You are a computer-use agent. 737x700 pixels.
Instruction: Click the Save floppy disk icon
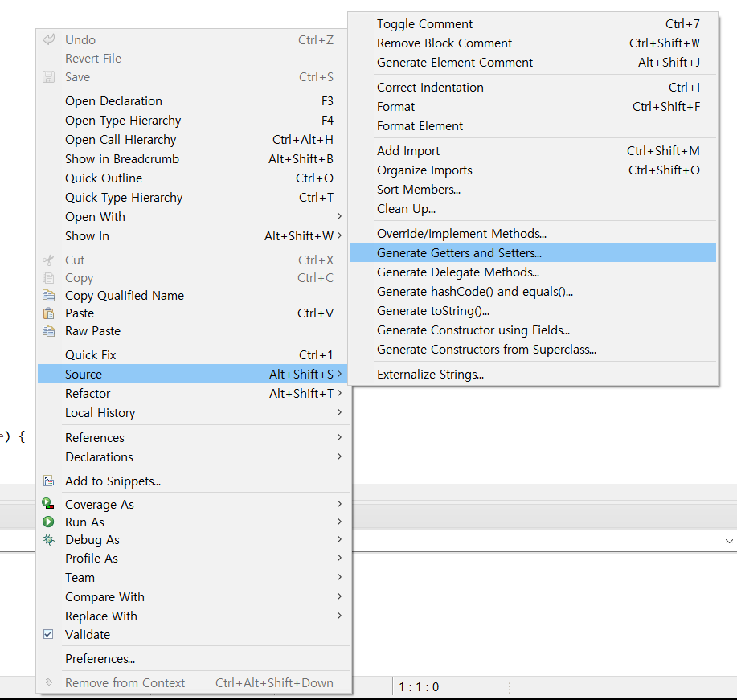point(48,76)
